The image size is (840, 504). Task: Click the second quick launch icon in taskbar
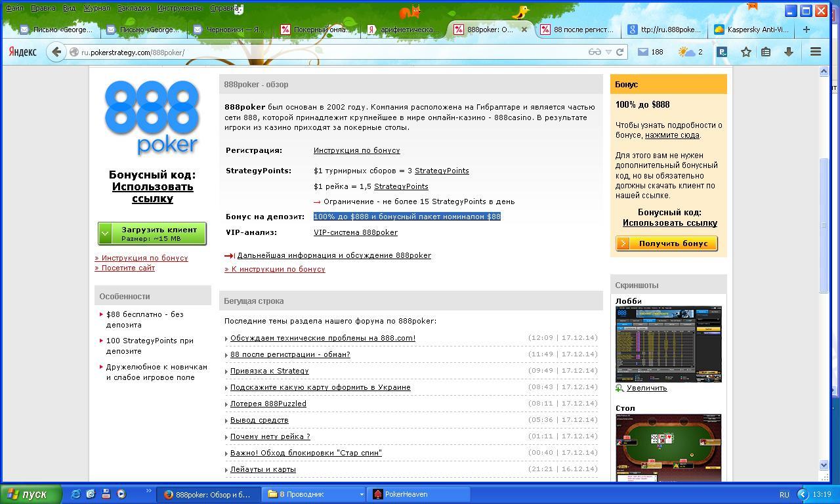coord(91,494)
